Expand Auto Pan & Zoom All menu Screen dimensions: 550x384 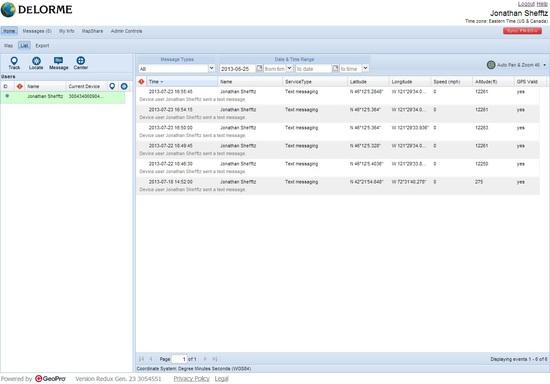point(545,65)
